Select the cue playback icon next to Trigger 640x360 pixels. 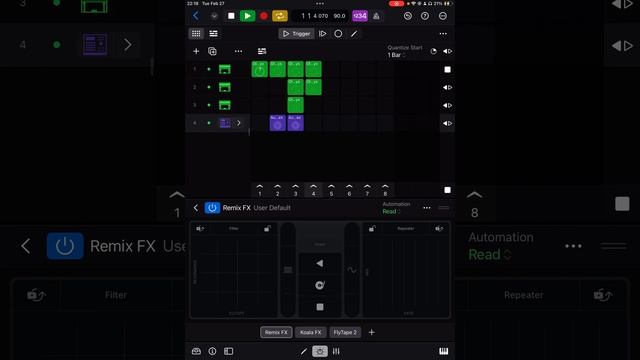tap(322, 33)
